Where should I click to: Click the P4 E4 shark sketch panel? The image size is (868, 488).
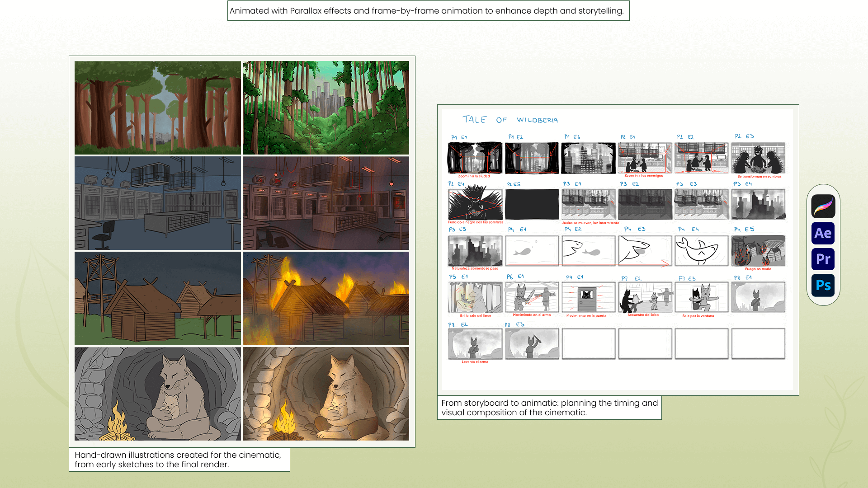[701, 251]
